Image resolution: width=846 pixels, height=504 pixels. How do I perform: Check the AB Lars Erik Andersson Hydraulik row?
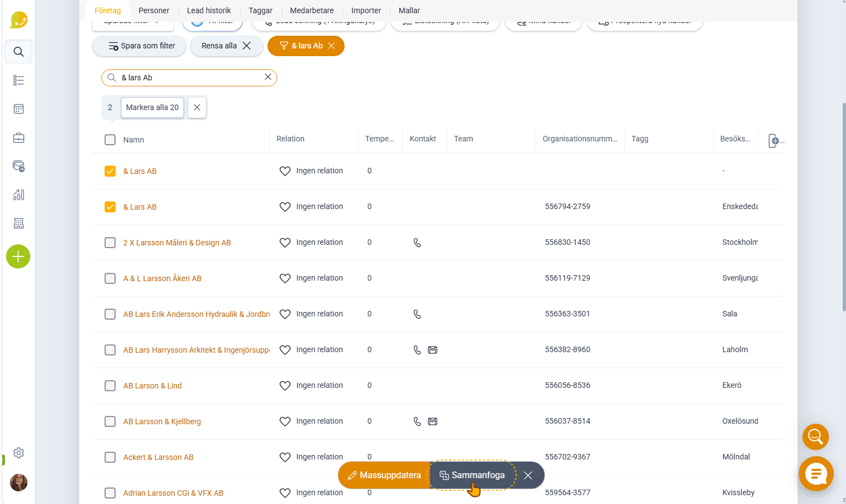[110, 314]
